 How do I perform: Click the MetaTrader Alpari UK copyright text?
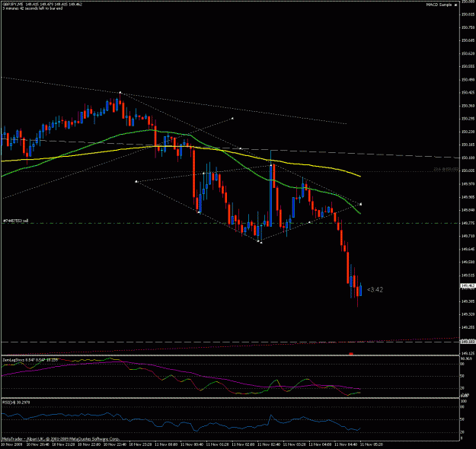(x=61, y=438)
